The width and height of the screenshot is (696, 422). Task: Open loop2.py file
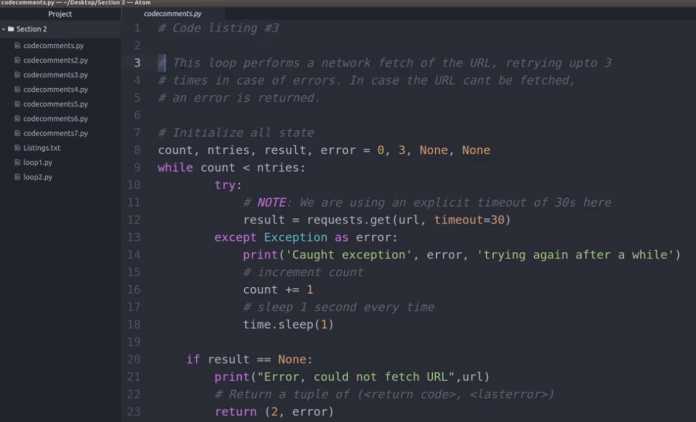click(x=38, y=177)
